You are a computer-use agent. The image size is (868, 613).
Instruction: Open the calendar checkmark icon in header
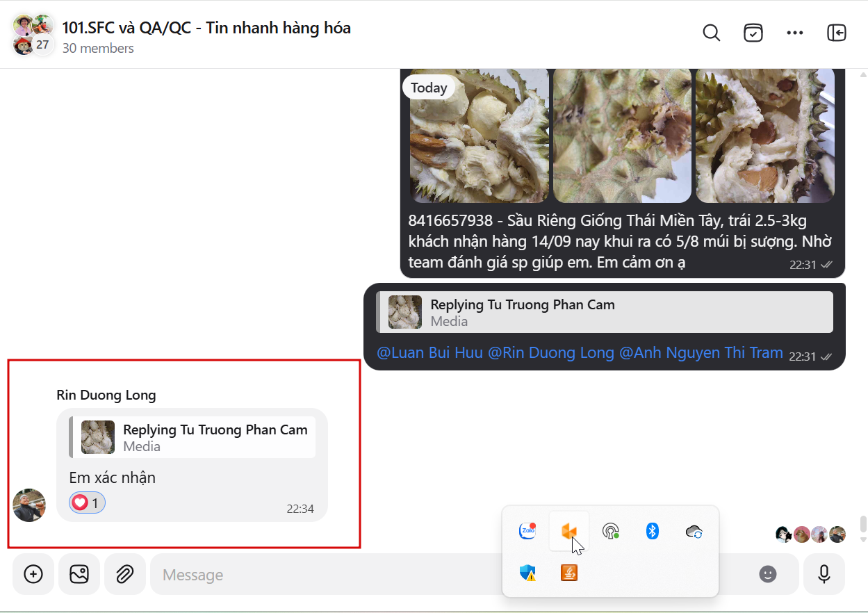(x=753, y=33)
